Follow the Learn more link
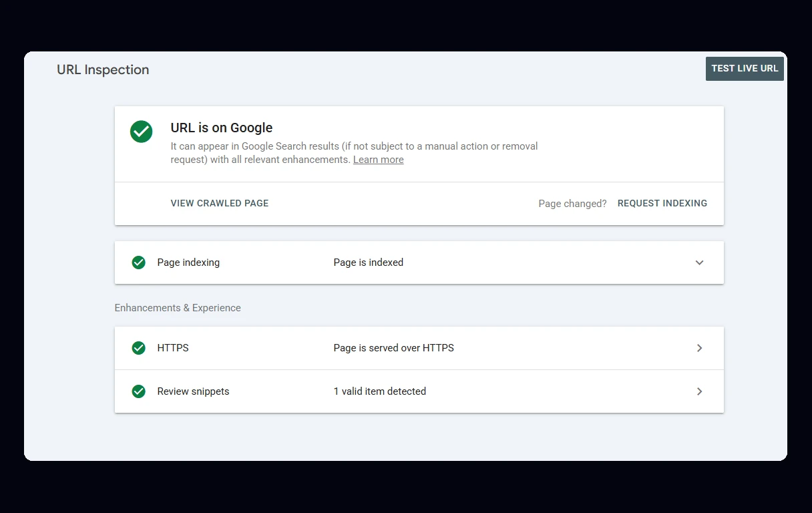 click(379, 160)
